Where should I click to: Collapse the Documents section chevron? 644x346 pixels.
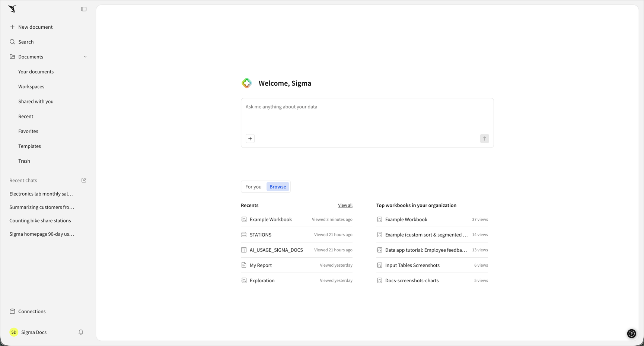click(x=85, y=57)
